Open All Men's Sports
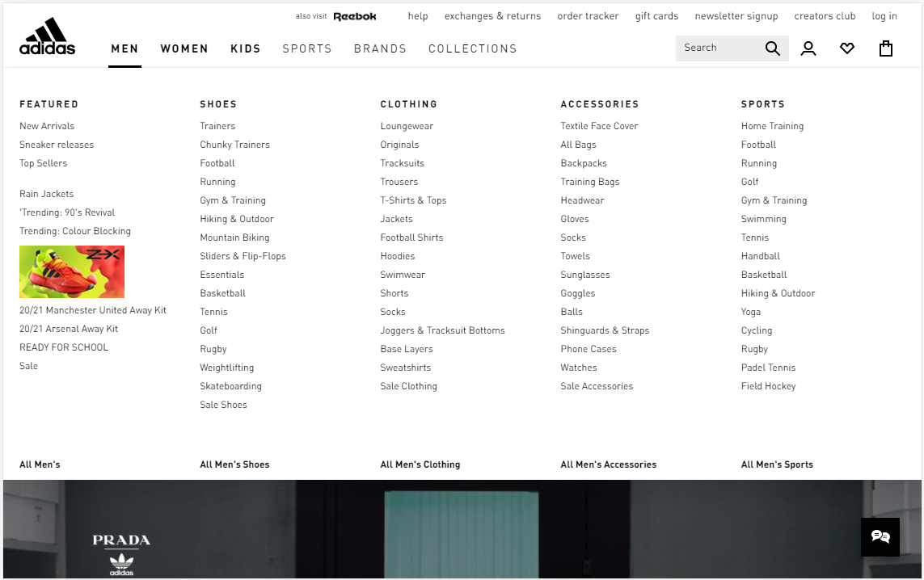The height and width of the screenshot is (580, 924). coord(777,464)
